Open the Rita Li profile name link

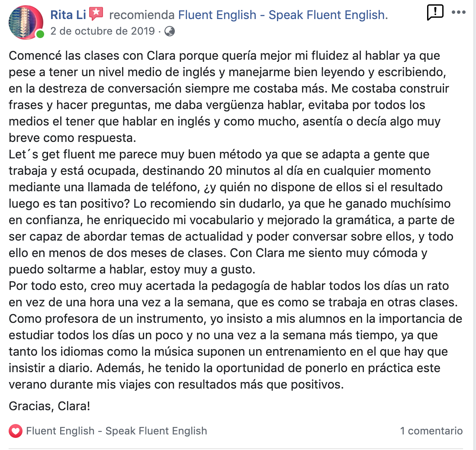pos(68,15)
